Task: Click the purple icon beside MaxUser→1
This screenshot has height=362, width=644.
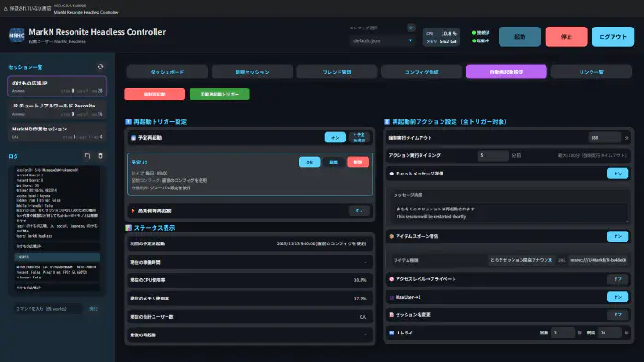Action: 391,297
